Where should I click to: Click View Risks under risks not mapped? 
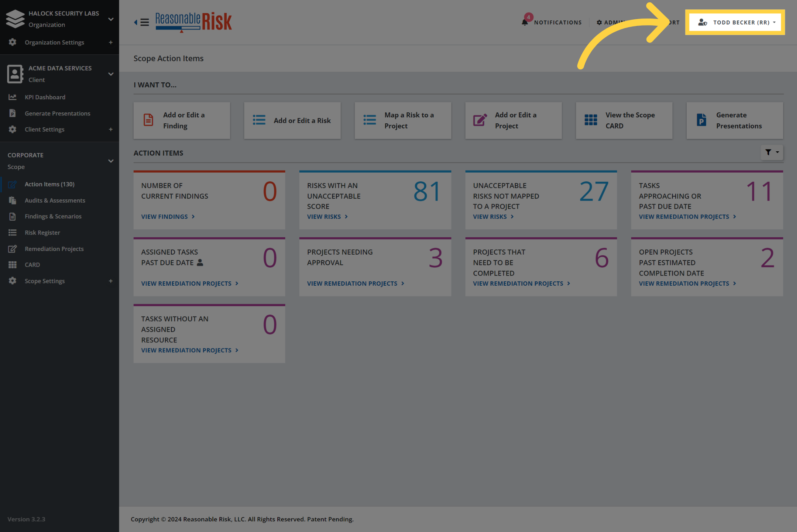click(493, 217)
